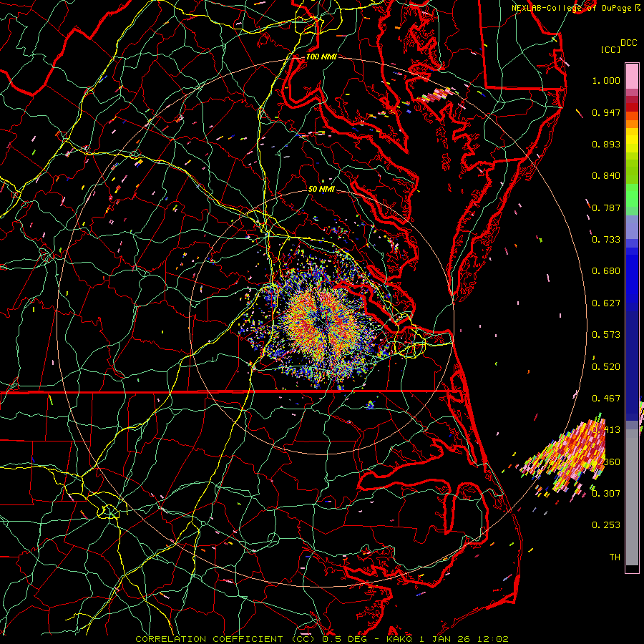The image size is (644, 644).
Task: Click the center of the radar clutter pattern
Action: tap(323, 321)
